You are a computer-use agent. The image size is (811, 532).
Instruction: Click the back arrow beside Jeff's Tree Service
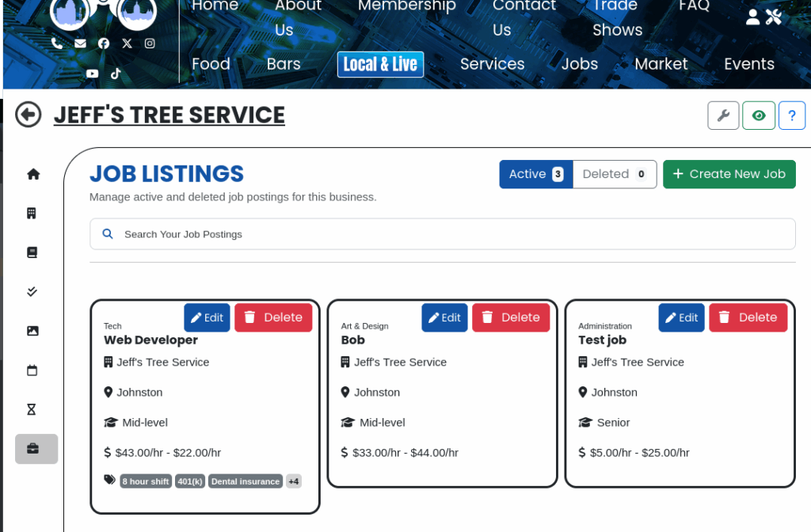click(x=29, y=115)
